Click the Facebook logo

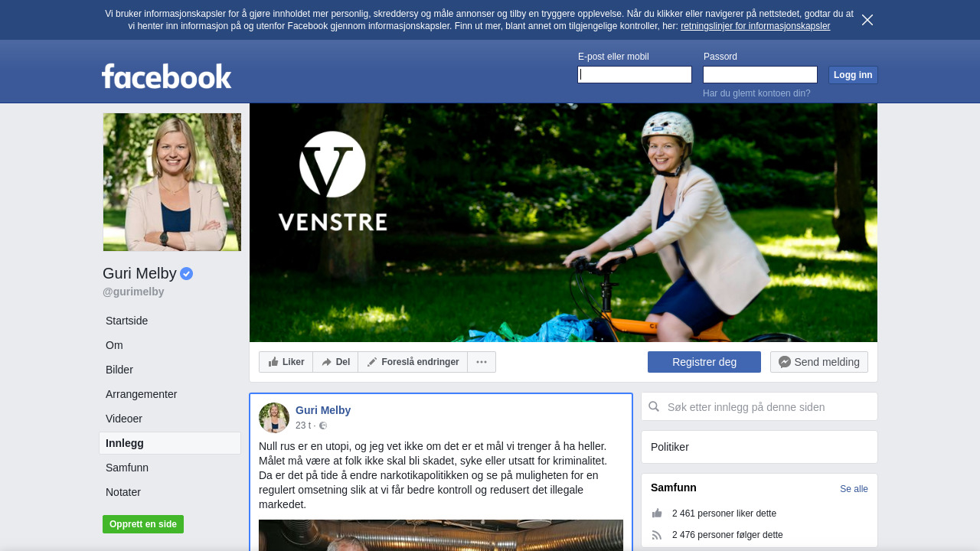tap(167, 77)
